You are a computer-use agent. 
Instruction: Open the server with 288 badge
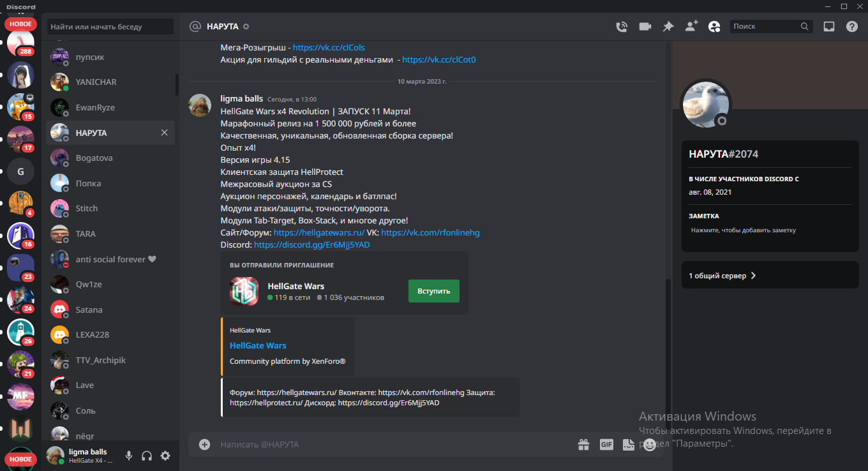(x=20, y=43)
